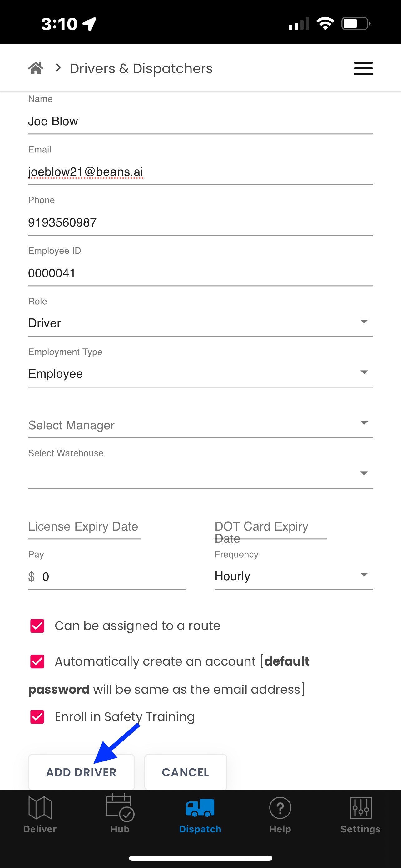This screenshot has height=868, width=401.
Task: Open the Hub calendar icon
Action: [x=120, y=807]
